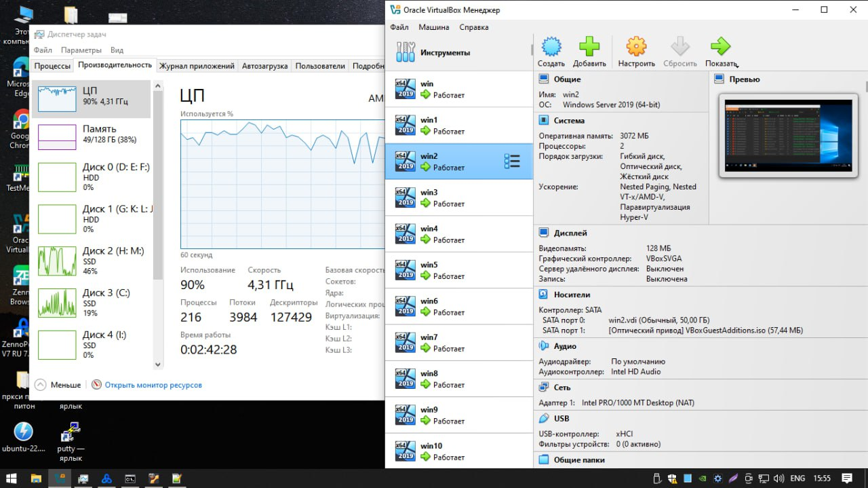Select the win10 virtual machine
The image size is (868, 488).
[x=459, y=451]
